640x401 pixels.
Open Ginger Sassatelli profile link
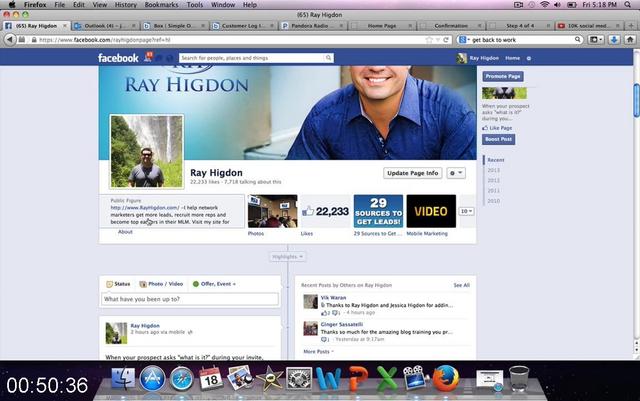point(342,324)
